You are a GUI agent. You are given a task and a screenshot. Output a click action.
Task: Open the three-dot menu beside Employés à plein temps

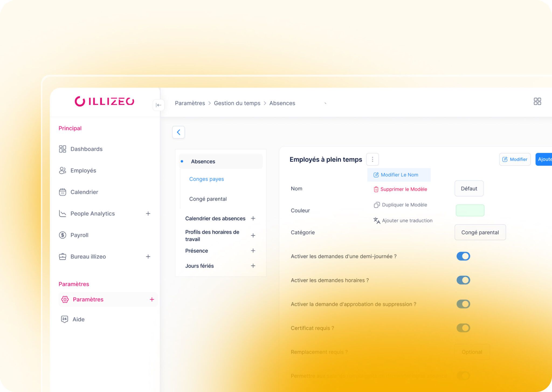click(x=372, y=159)
